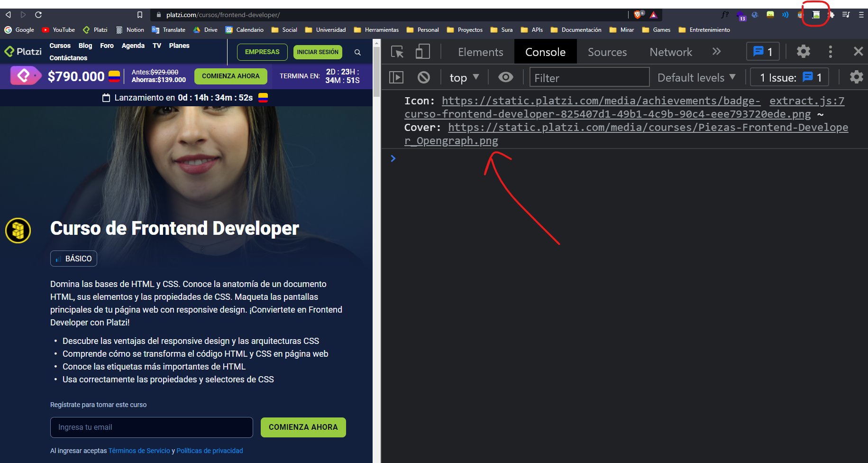Switch to the Elements tab
Image resolution: width=868 pixels, height=463 pixels.
point(481,52)
